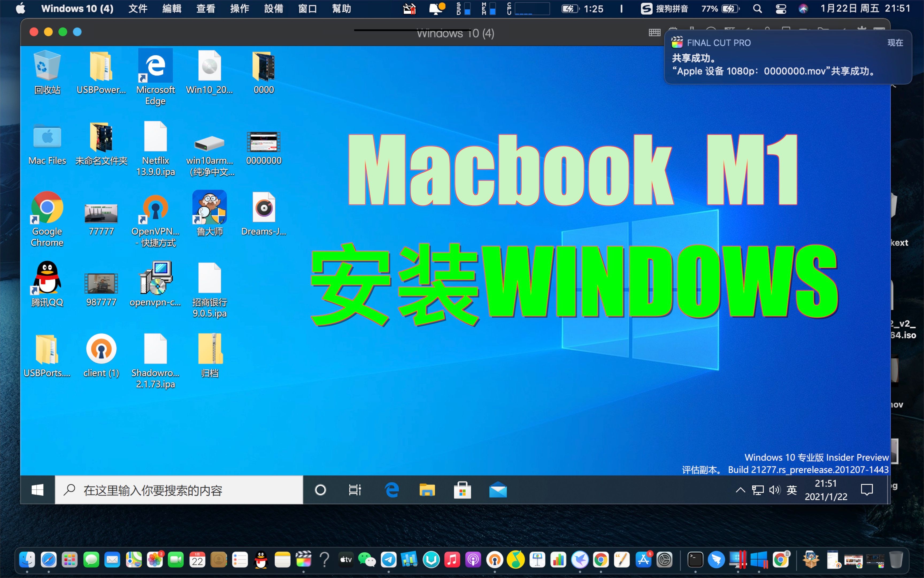Open the 設備 menu
This screenshot has height=578, width=924.
point(274,8)
